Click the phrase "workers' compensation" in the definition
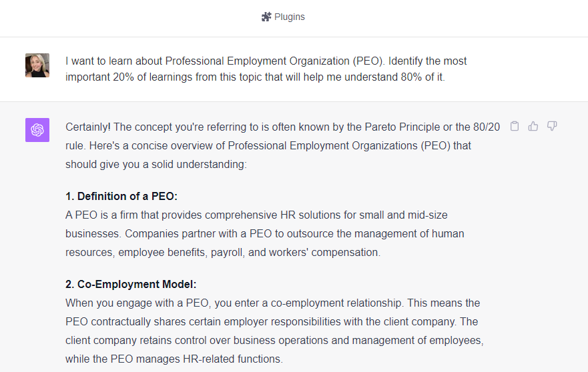The image size is (588, 372). coord(330,253)
